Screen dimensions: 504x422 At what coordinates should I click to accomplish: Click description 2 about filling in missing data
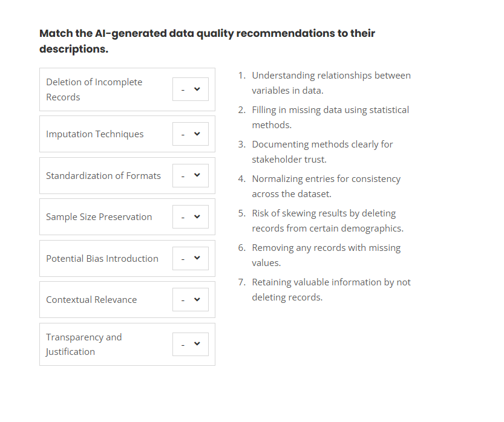(x=332, y=117)
